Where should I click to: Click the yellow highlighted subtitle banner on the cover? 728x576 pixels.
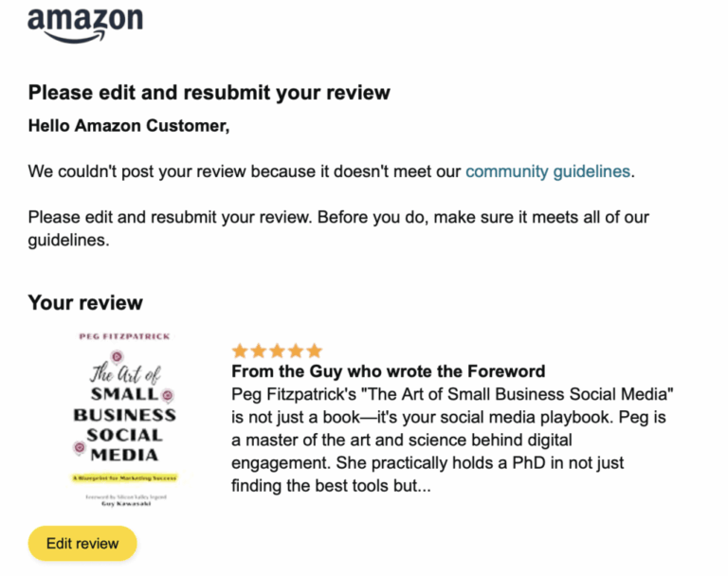[124, 477]
